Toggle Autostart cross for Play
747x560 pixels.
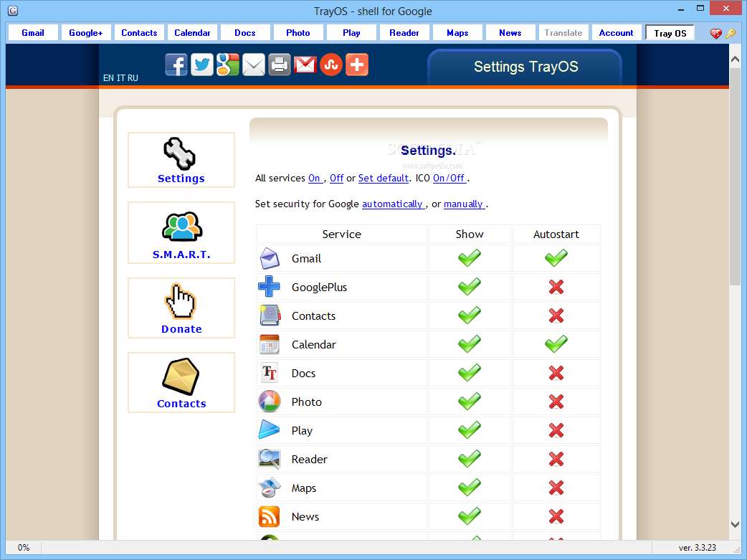click(556, 430)
